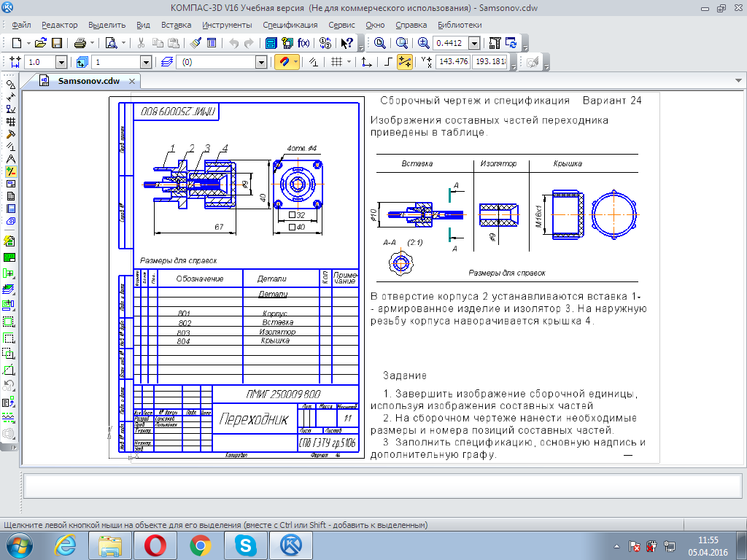Select the Geometry tools panel icon

point(10,85)
